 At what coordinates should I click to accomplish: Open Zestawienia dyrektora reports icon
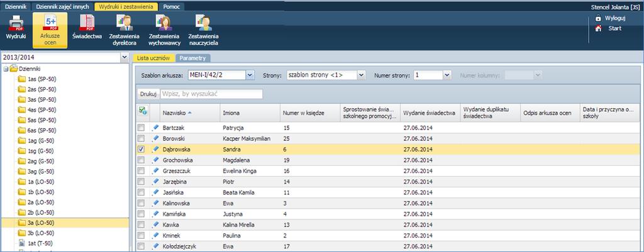[124, 23]
